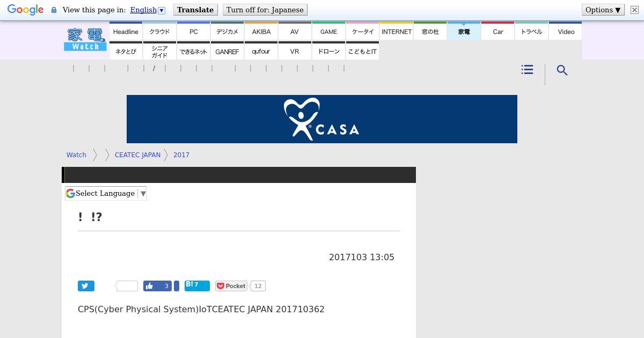Screen dimensions: 644x338
Task: Open the AKIBA tab
Action: 261,31
